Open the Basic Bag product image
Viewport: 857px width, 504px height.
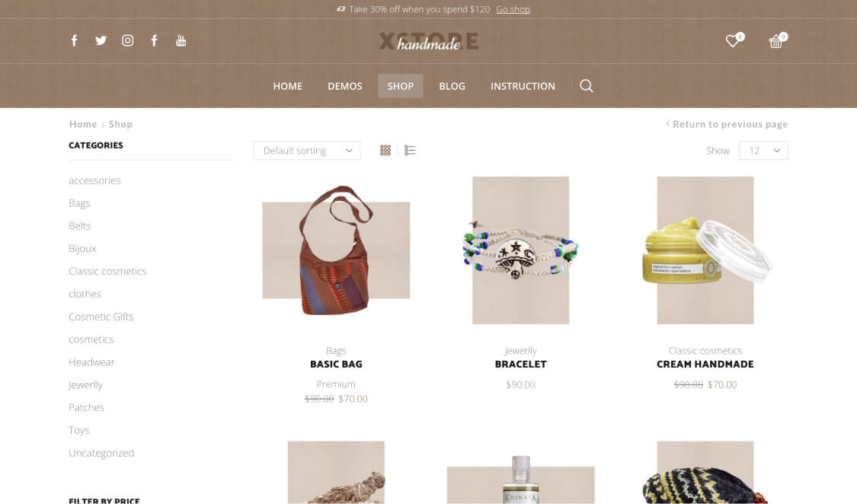[x=336, y=250]
